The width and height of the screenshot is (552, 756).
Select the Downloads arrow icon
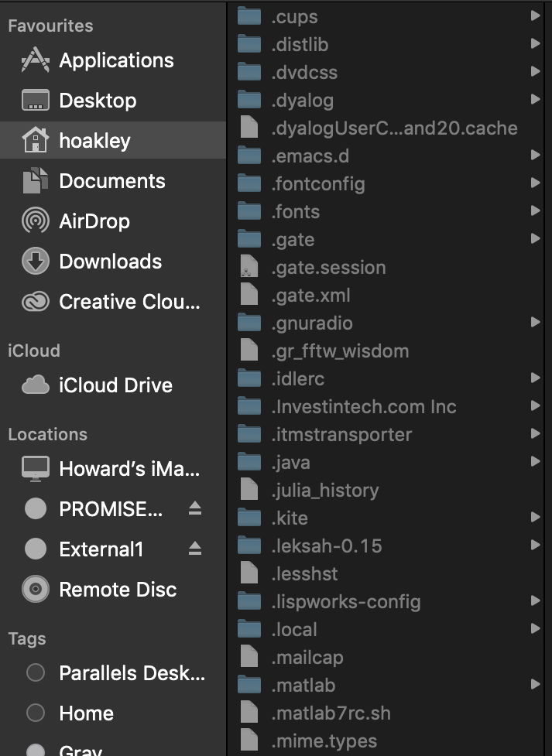[36, 262]
